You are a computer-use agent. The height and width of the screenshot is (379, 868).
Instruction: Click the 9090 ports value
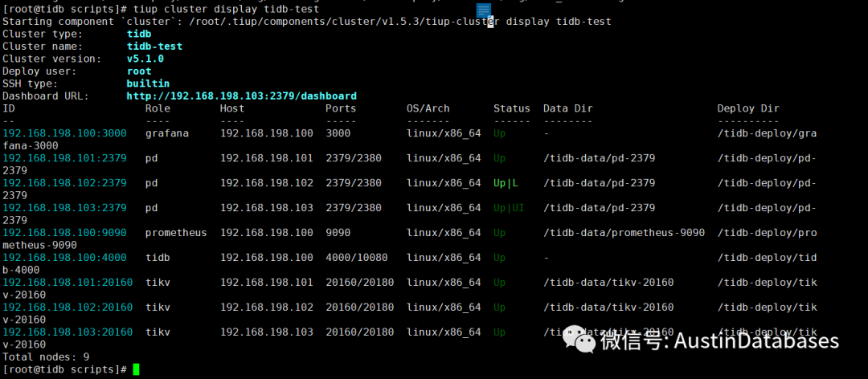point(338,233)
